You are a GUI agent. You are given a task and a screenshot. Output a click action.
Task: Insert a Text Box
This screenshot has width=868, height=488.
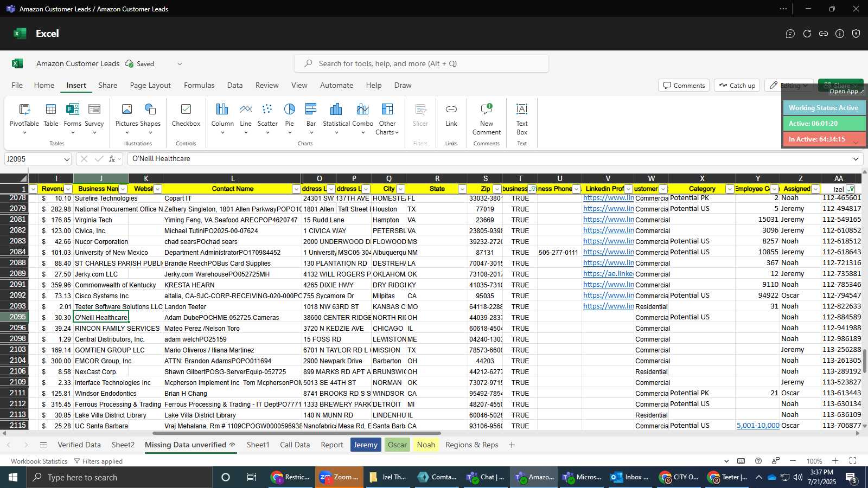pos(522,119)
